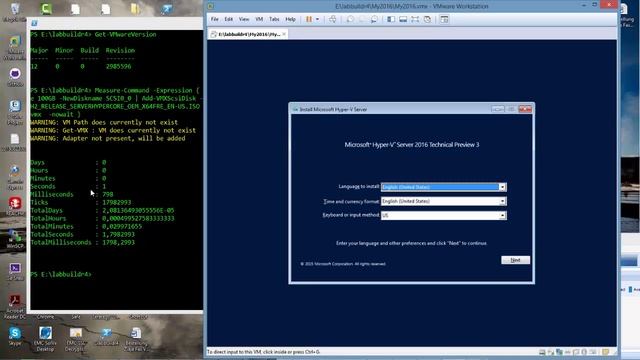Open the File menu in VMware Workstation
Screen dimensions: 640x360
(215, 19)
